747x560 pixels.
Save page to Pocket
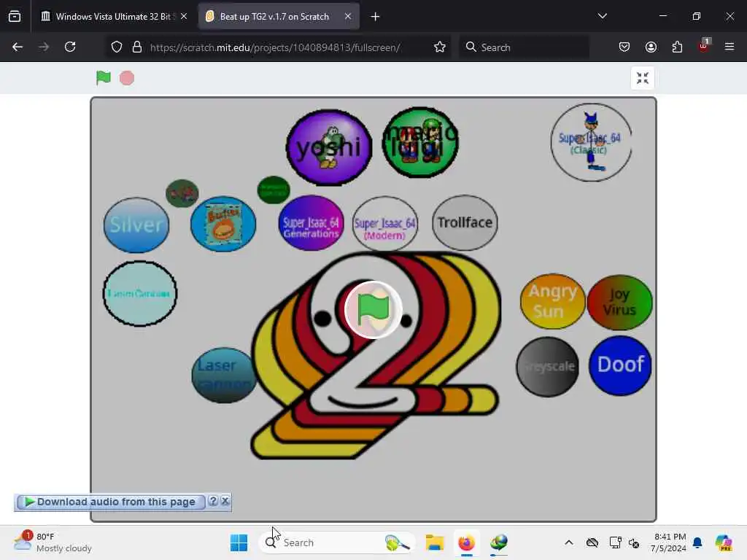624,47
